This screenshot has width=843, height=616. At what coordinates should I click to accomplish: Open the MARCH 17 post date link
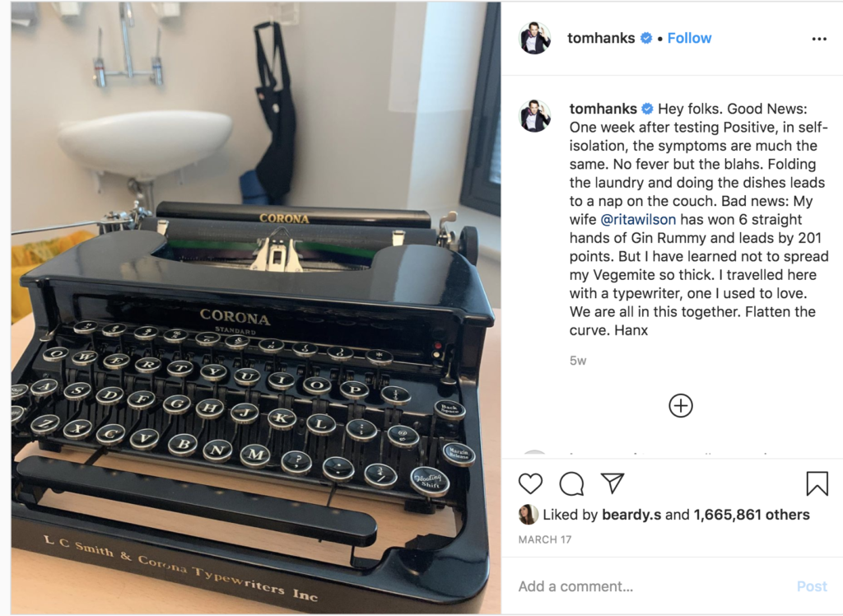point(545,539)
